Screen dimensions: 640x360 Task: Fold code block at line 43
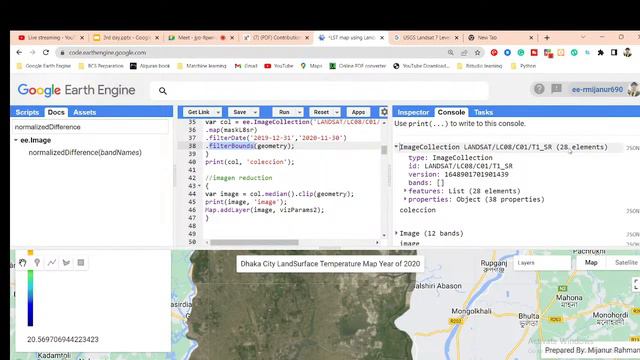[x=199, y=186]
